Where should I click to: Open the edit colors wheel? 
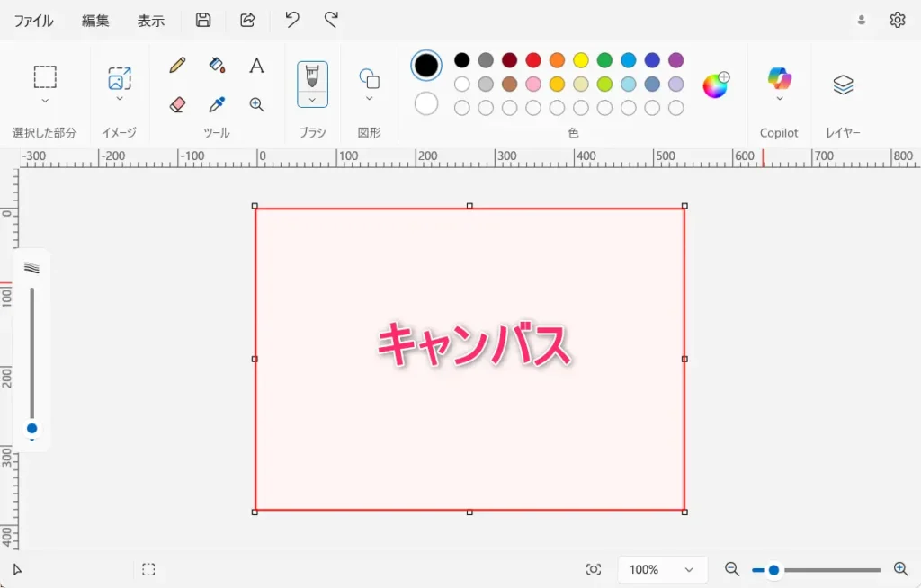[x=715, y=85]
